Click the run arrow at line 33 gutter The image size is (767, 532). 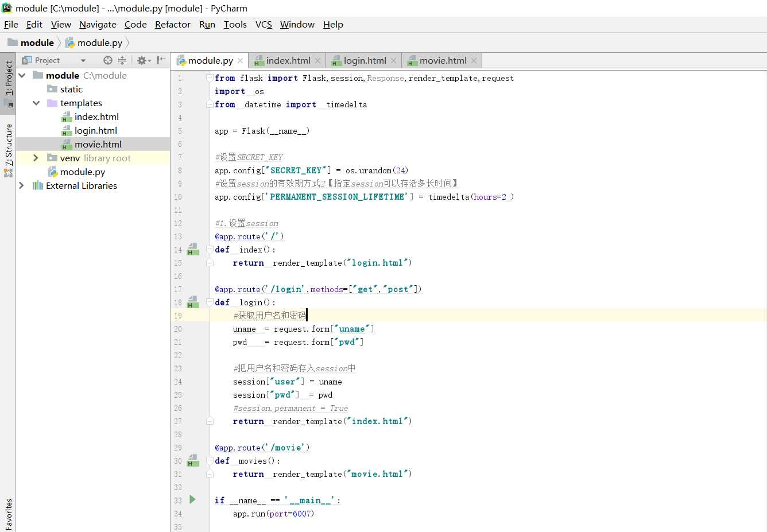click(x=193, y=500)
